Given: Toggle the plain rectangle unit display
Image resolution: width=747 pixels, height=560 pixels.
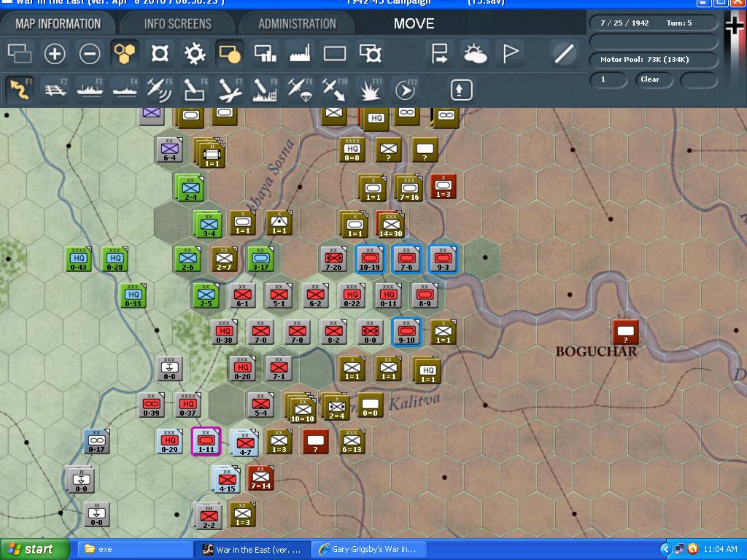Looking at the screenshot, I should tap(335, 53).
